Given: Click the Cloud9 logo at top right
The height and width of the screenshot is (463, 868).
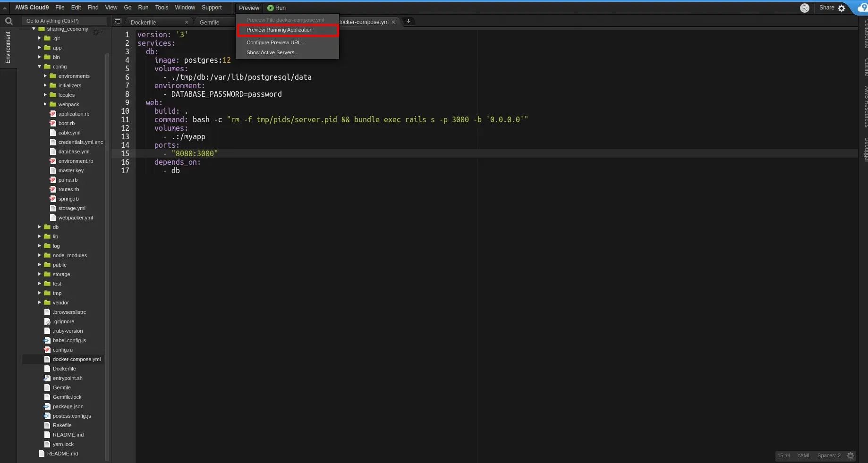Looking at the screenshot, I should click(x=862, y=8).
